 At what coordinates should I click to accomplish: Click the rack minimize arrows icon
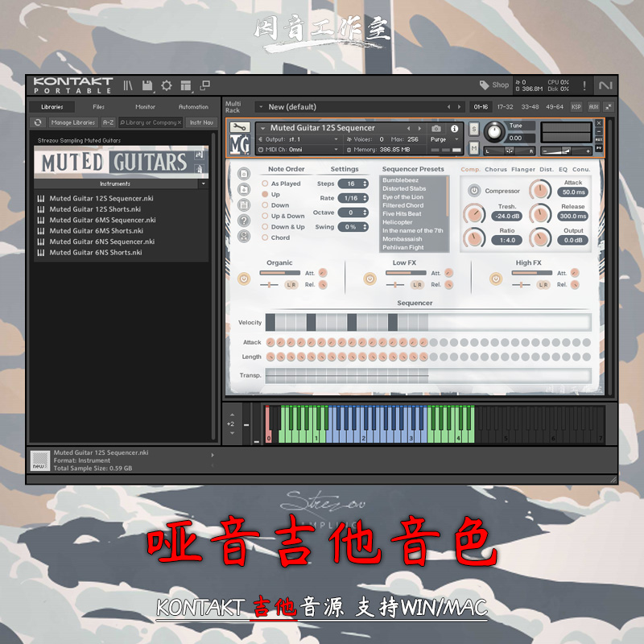pos(609,107)
